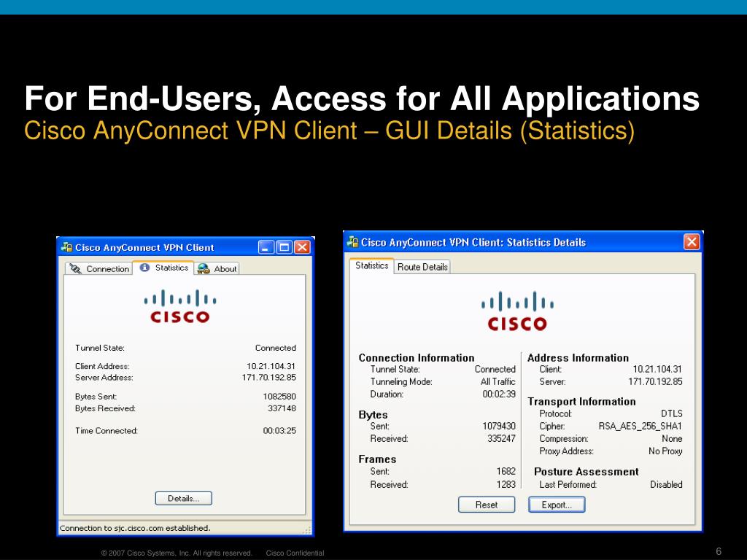Open the Route Details tab

(x=422, y=267)
